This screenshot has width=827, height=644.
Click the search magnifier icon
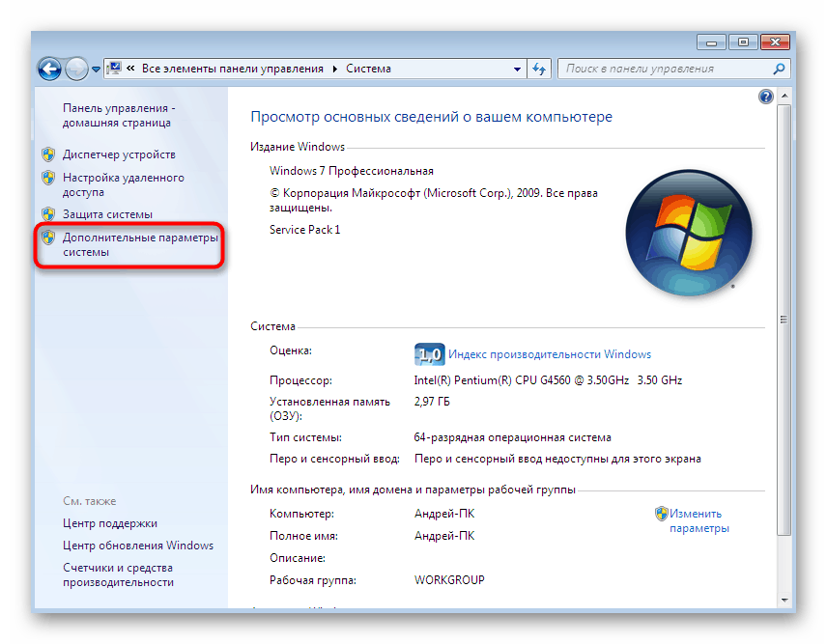[x=779, y=69]
